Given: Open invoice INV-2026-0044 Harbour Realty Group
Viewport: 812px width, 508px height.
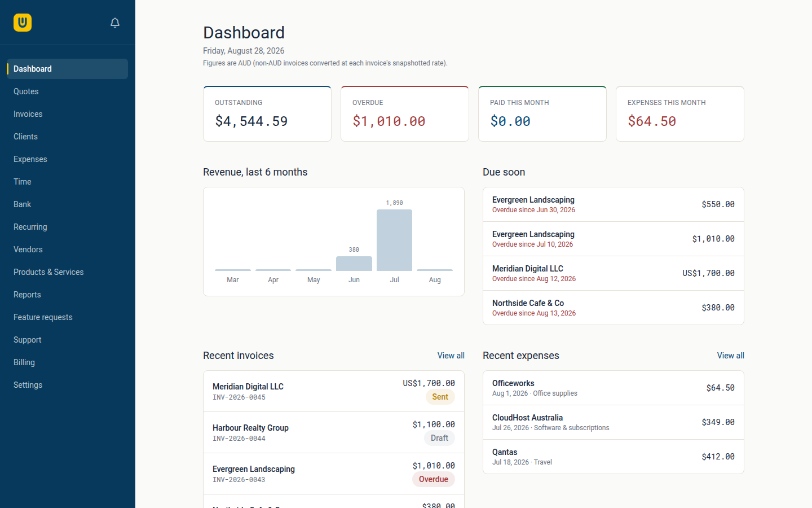Looking at the screenshot, I should coord(334,432).
